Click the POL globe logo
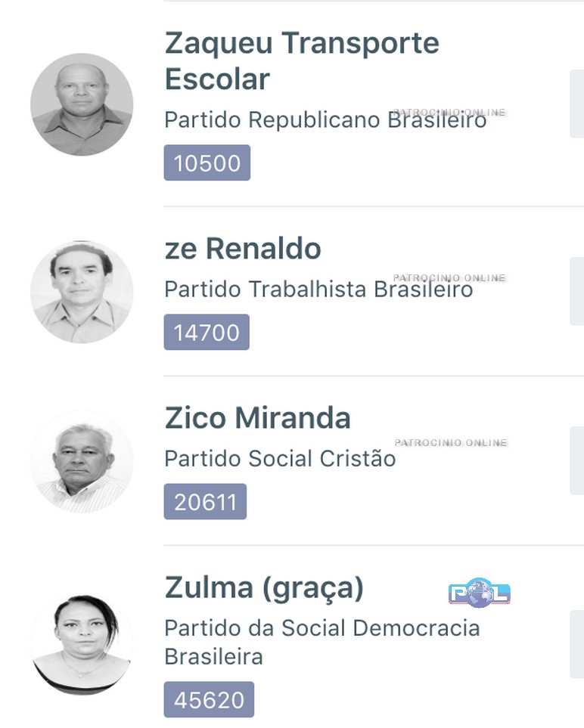 click(x=479, y=593)
